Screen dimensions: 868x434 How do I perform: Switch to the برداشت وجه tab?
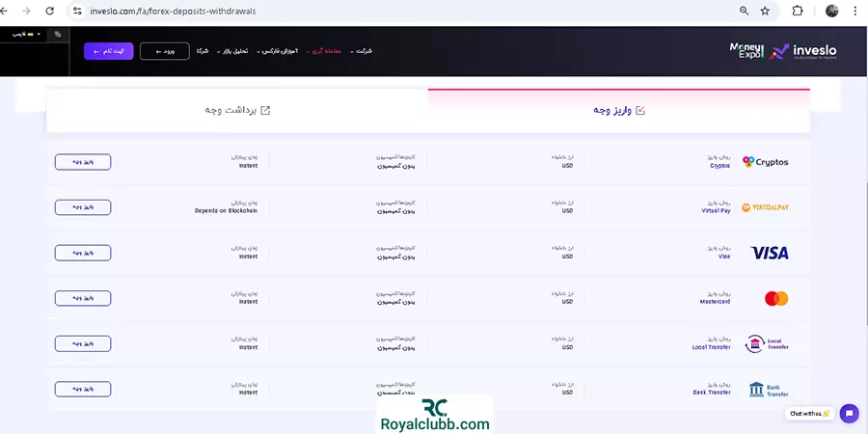click(236, 110)
